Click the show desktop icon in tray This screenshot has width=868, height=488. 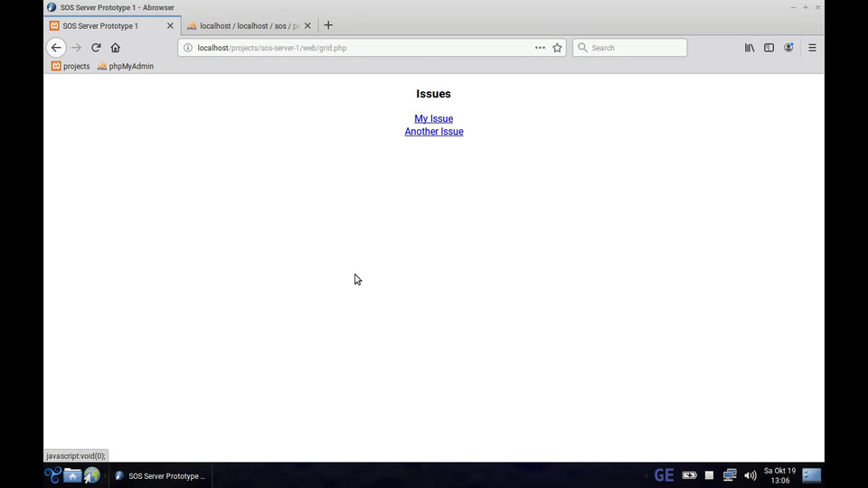pos(812,475)
